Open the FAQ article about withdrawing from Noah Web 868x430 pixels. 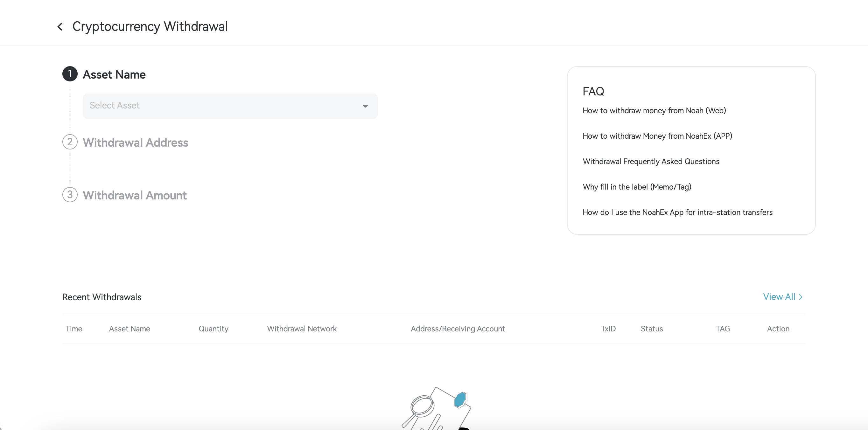(x=654, y=110)
